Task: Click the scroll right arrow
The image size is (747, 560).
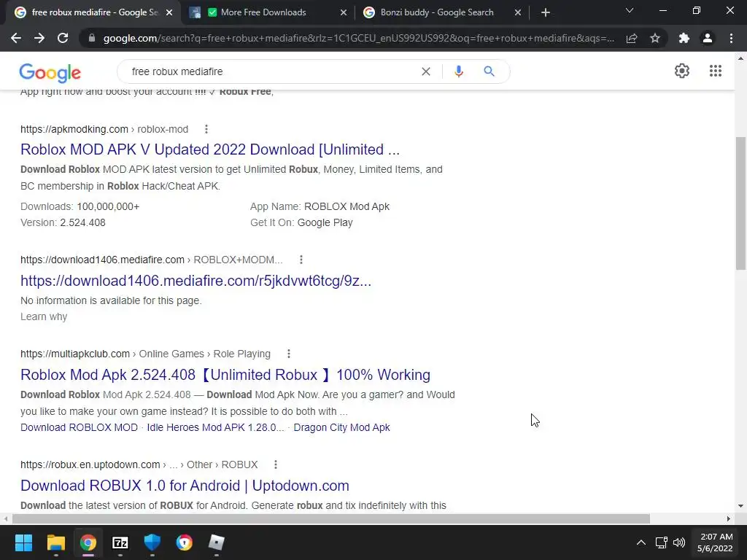Action: point(729,518)
